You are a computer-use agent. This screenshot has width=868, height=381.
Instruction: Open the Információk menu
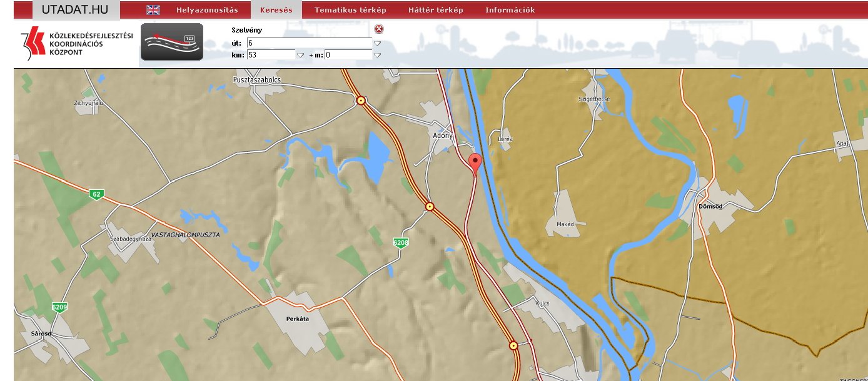[510, 10]
